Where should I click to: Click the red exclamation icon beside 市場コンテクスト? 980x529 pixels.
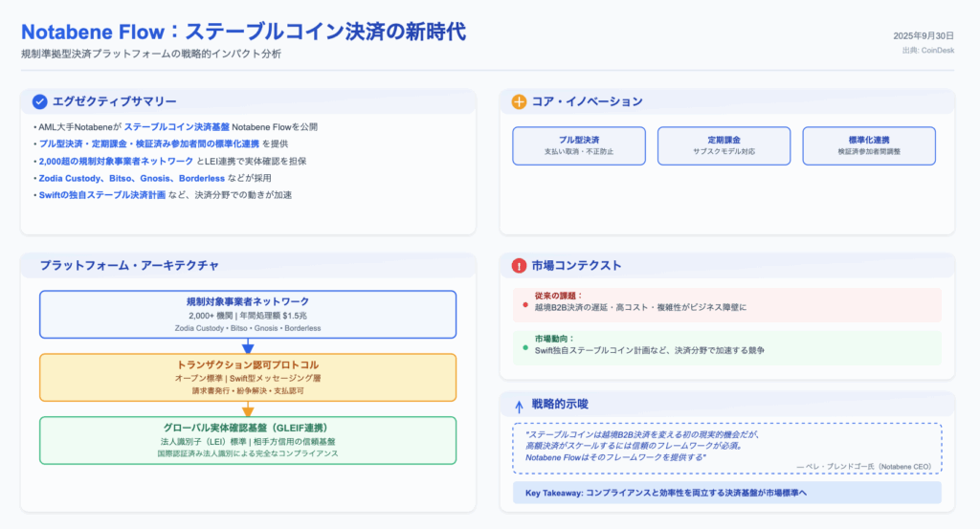(x=520, y=266)
